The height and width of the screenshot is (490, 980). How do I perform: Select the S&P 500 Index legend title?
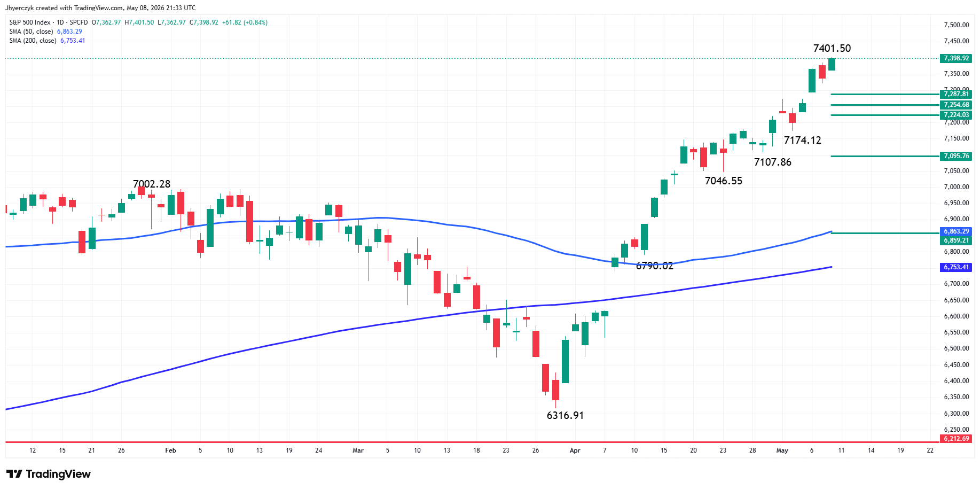[x=30, y=22]
